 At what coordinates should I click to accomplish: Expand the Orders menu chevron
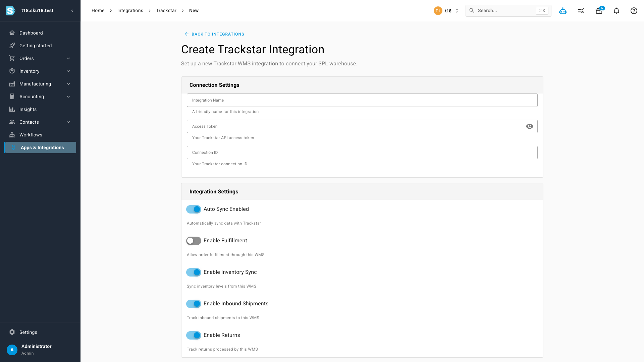[x=68, y=58]
